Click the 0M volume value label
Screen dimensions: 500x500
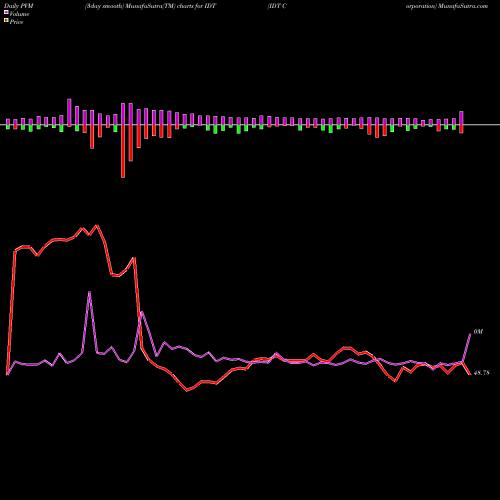(x=478, y=332)
